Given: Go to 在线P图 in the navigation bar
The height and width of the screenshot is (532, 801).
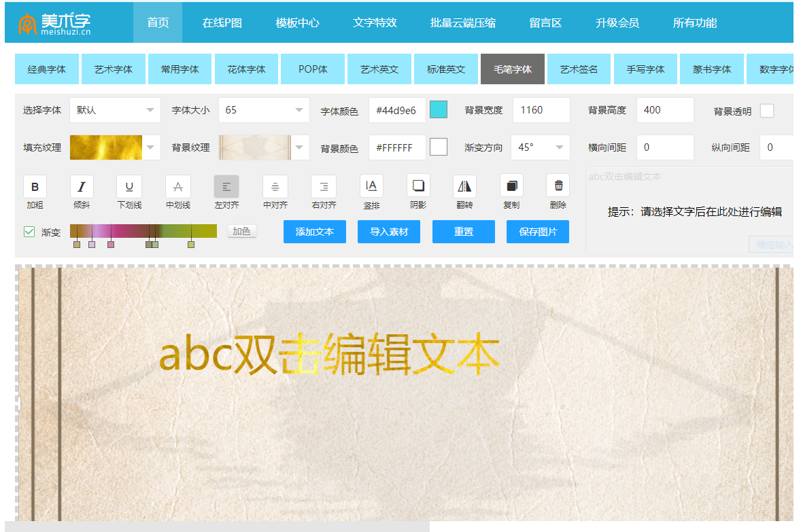Looking at the screenshot, I should (222, 23).
